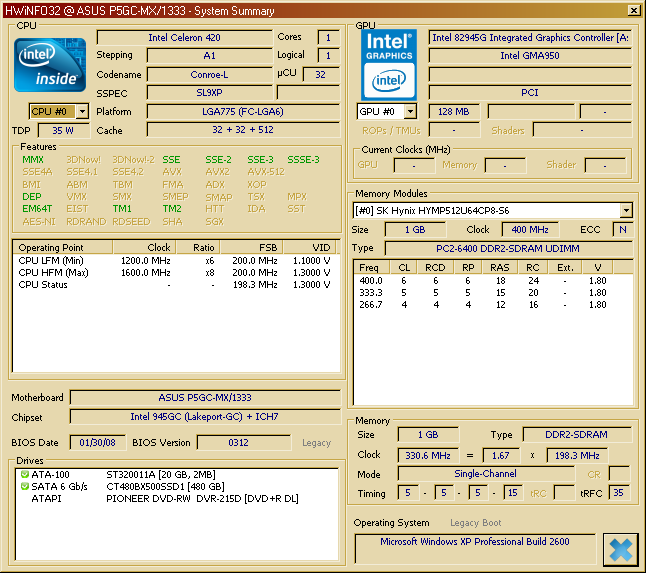Click the RCD column header
Image resolution: width=646 pixels, height=573 pixels.
435,267
